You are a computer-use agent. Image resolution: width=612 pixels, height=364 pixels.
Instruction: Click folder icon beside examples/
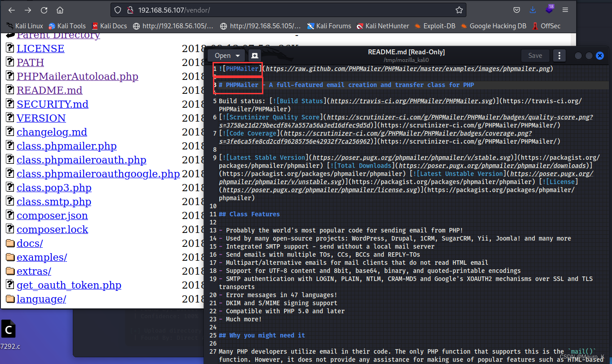10,257
